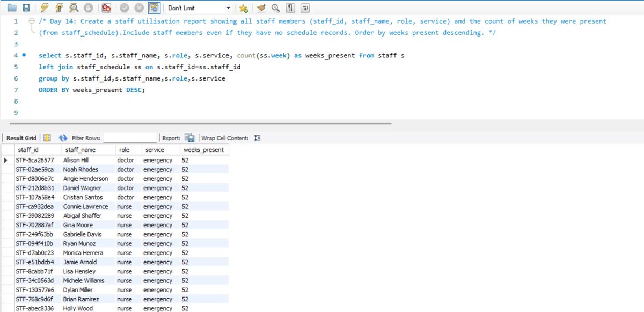The height and width of the screenshot is (312, 644).
Task: Beautify the SQL script with broom icon
Action: 262,8
